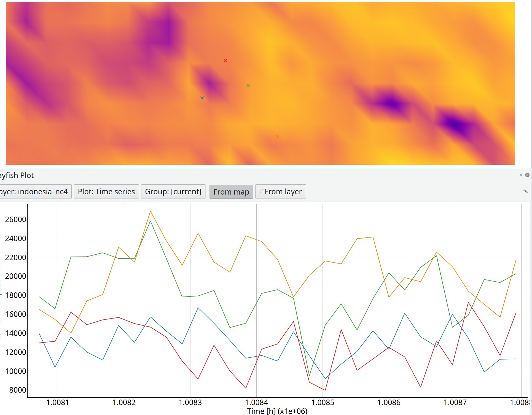Open the Group: [current] dropdown
This screenshot has height=415, width=532.
[x=173, y=192]
